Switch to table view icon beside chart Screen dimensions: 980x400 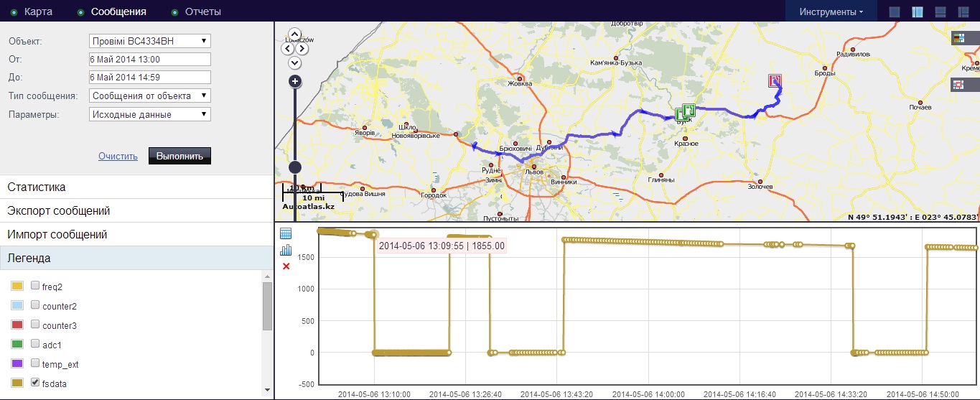tap(286, 233)
